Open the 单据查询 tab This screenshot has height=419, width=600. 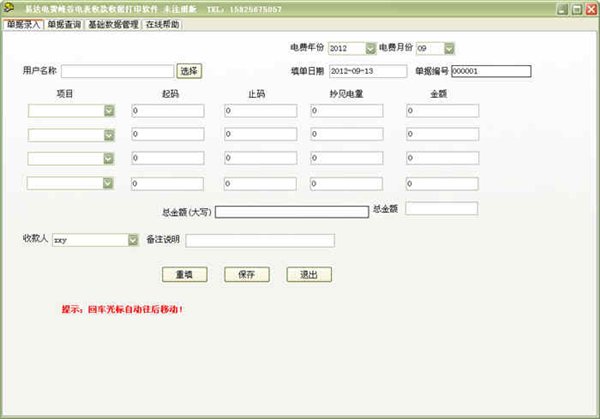[x=64, y=25]
